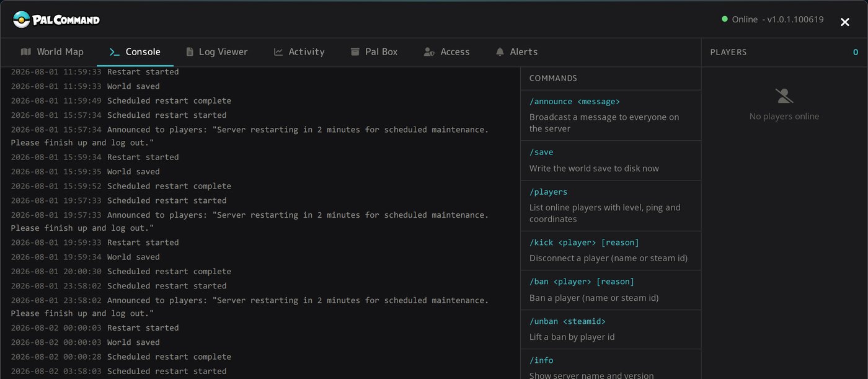This screenshot has width=868, height=379.
Task: Click the COMMANDS panel heading
Action: coord(553,78)
